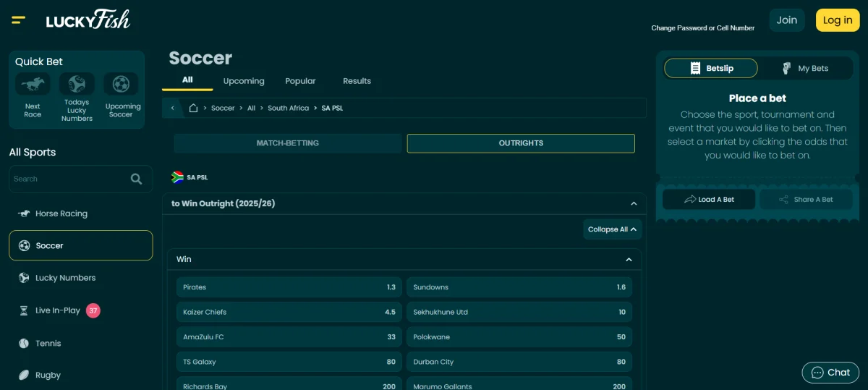Collapse the to Win Outright section
The width and height of the screenshot is (868, 390).
pyautogui.click(x=634, y=204)
